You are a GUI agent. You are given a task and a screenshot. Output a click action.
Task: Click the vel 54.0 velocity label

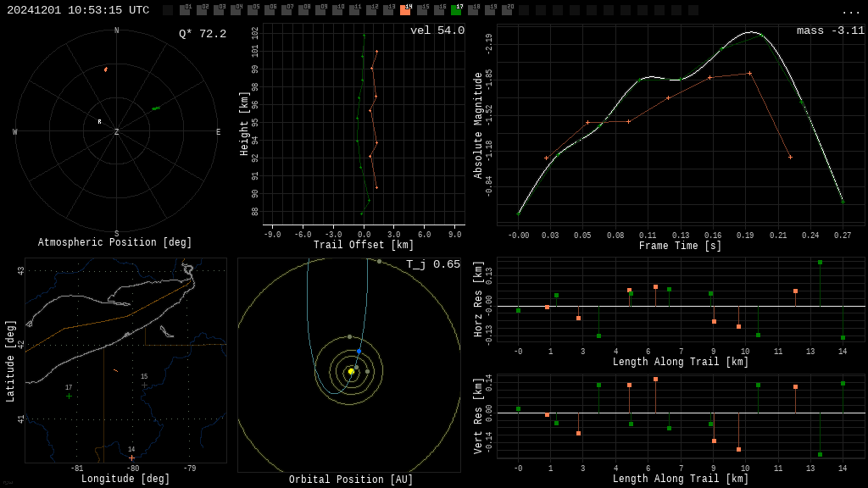(x=437, y=30)
